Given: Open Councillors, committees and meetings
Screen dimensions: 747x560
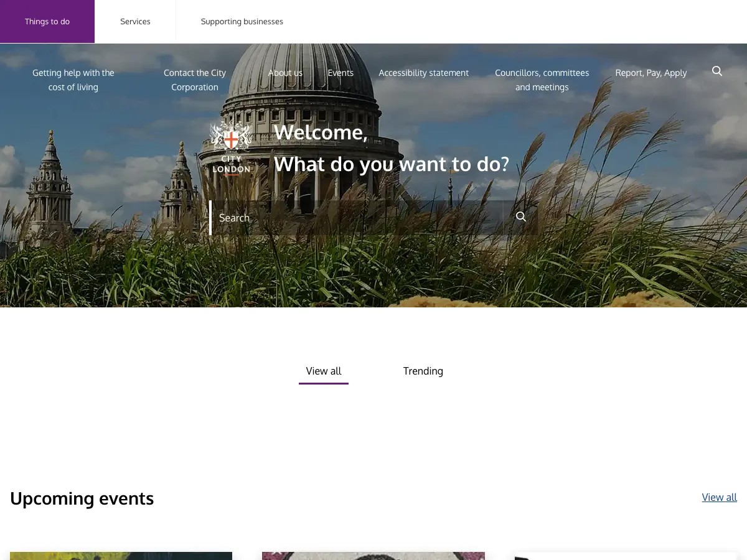Looking at the screenshot, I should coord(542,80).
